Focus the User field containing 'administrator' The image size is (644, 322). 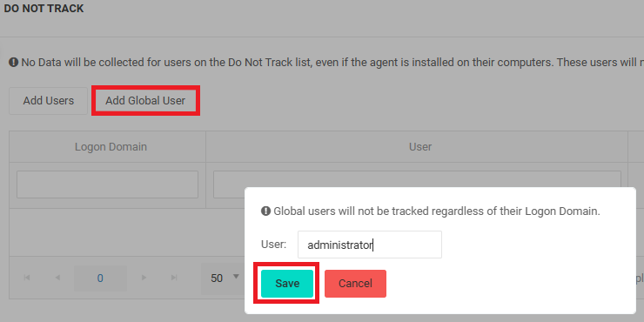tap(370, 245)
